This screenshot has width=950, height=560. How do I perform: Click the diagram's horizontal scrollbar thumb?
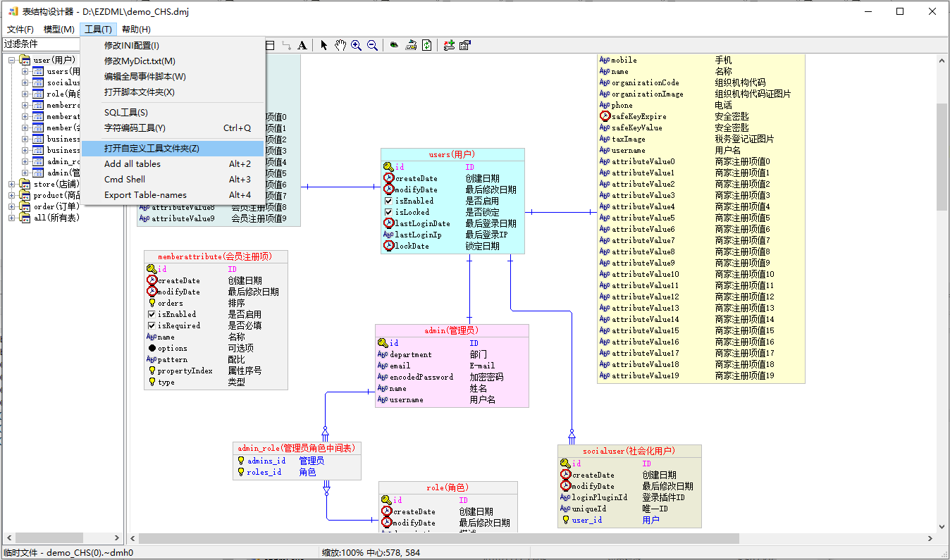tap(438, 538)
